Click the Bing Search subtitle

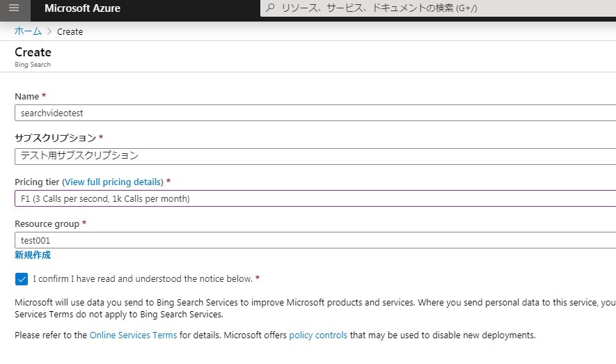click(x=33, y=65)
